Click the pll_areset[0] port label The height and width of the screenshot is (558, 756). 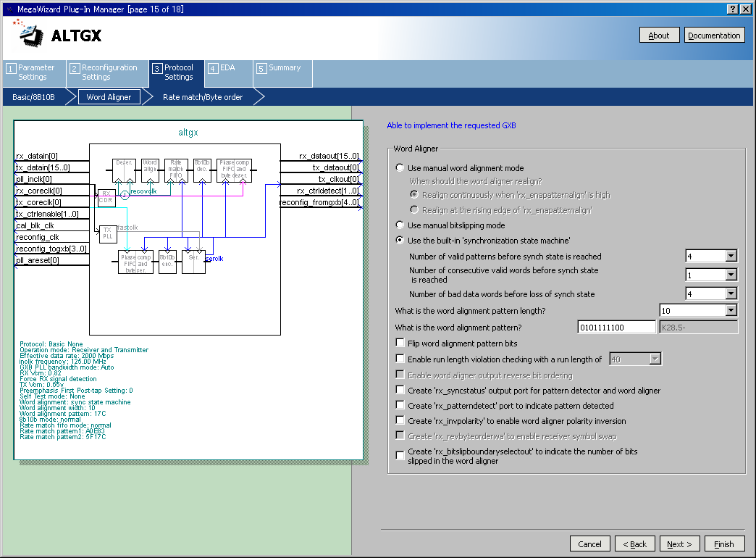(38, 260)
